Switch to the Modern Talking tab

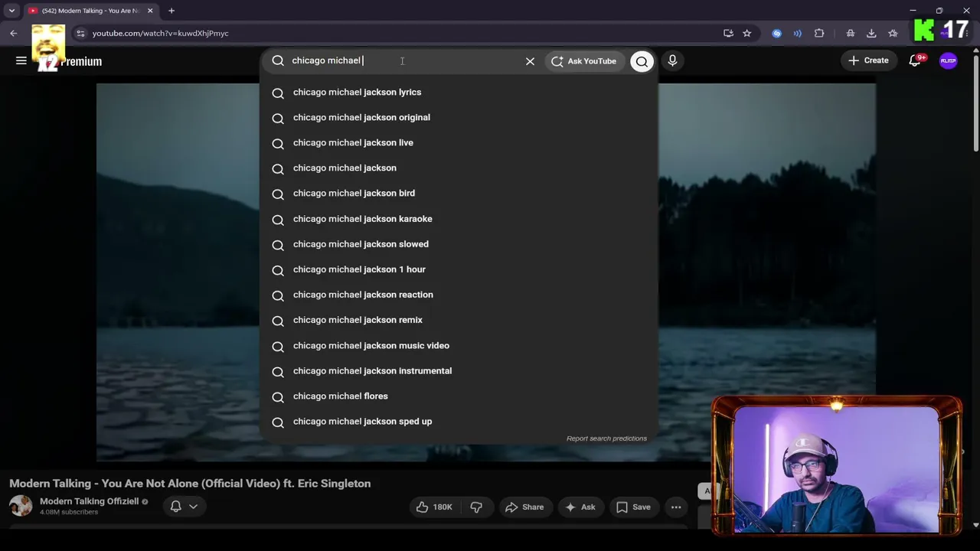[x=90, y=11]
